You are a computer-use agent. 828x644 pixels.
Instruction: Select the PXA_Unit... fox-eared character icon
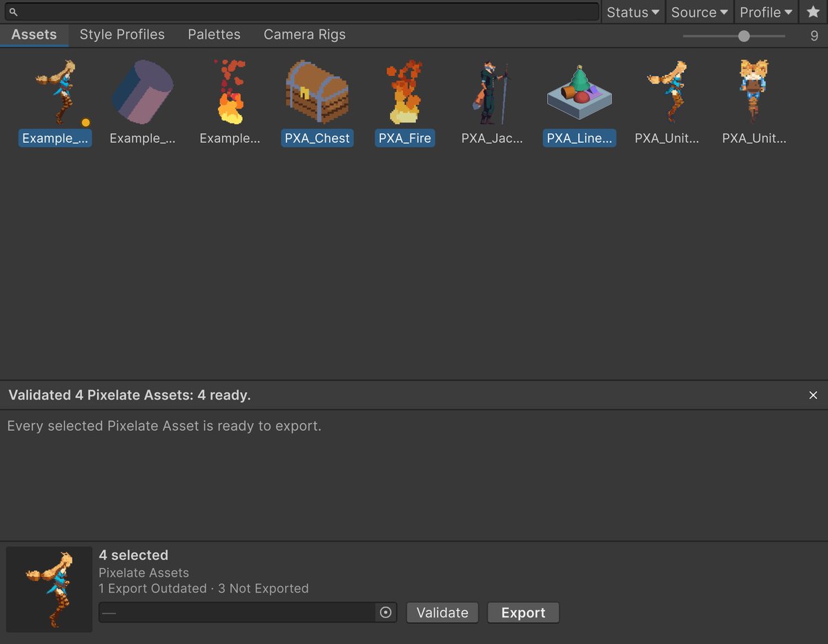tap(754, 91)
